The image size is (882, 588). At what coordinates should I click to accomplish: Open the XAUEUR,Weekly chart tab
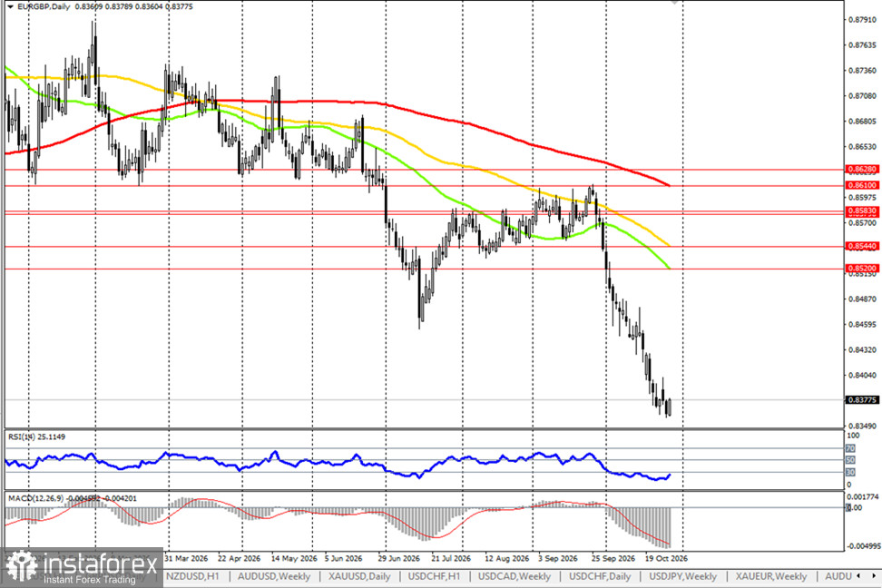[771, 577]
